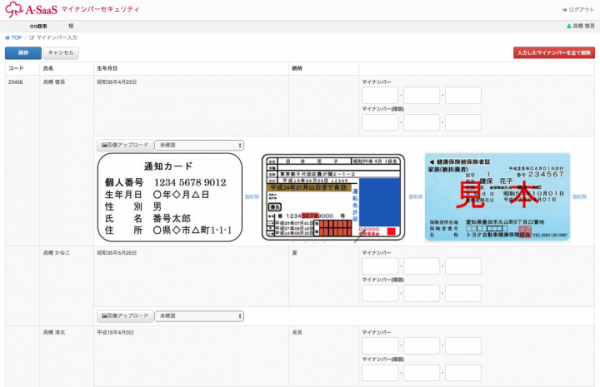Open the 未確認 dropdown under the 妻 row
The height and width of the screenshot is (387, 600).
[199, 316]
